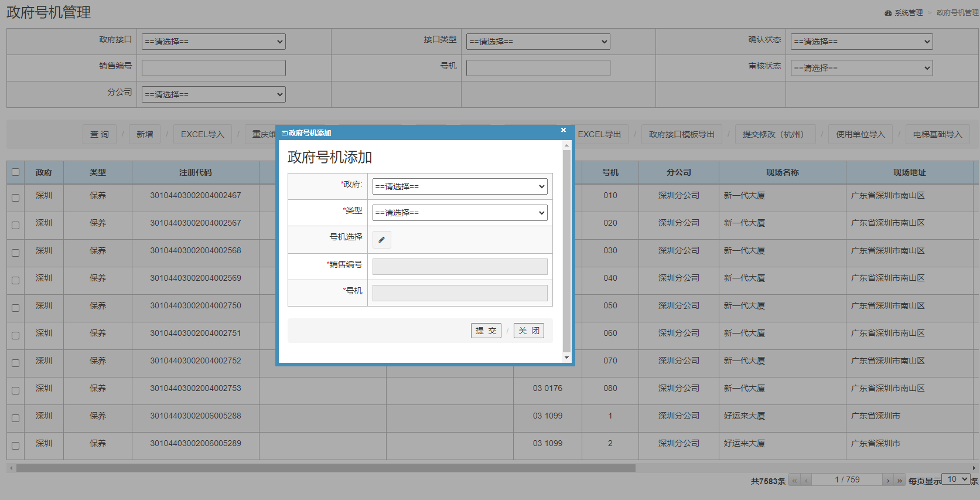Screen dimensions: 980x500
Task: Check the row with code 30104403002004002569
Action: pos(16,280)
